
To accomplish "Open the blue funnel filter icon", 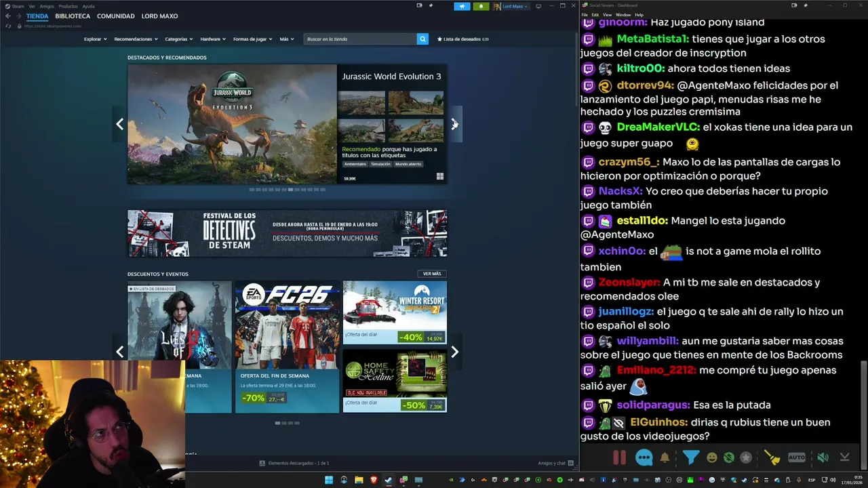I will 690,457.
